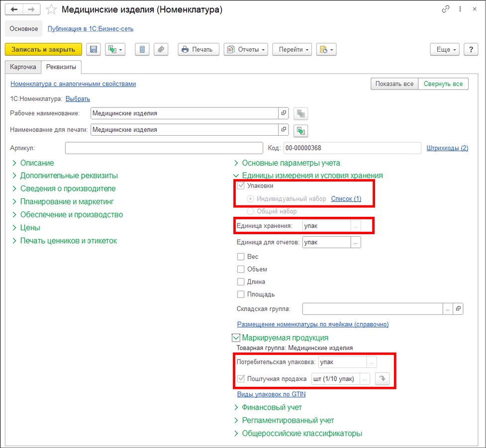This screenshot has width=486, height=448.
Task: Click the Записать и закрыть button
Action: (x=43, y=49)
